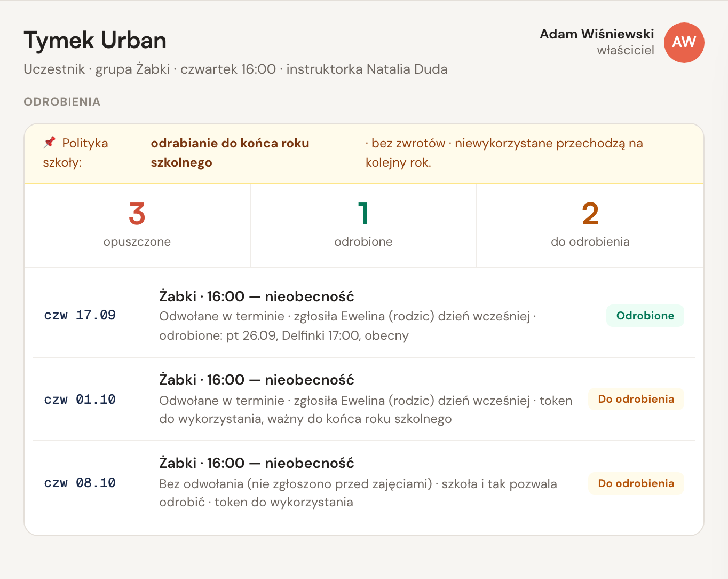Select the 3 opuszczone counter
This screenshot has width=728, height=579.
(x=137, y=225)
